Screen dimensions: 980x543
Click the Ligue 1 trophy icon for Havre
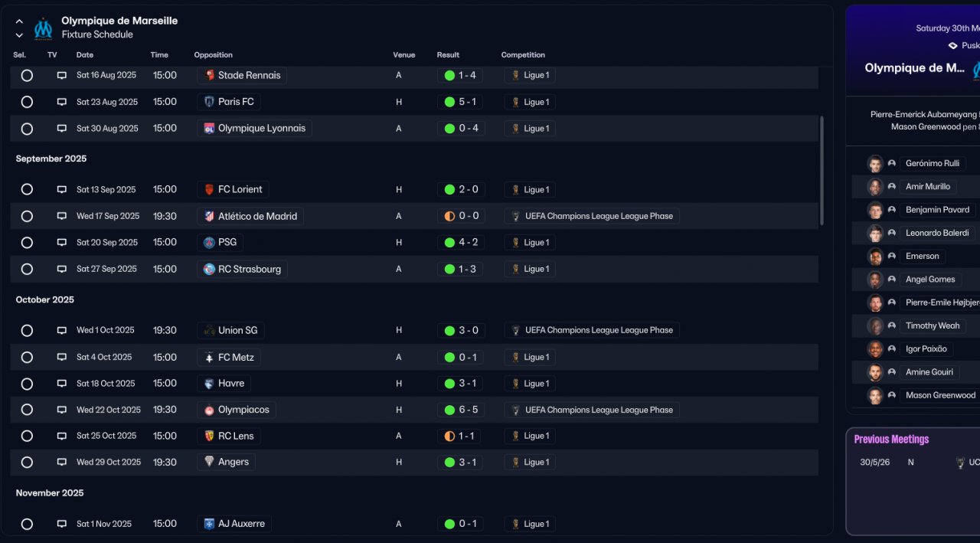[516, 384]
